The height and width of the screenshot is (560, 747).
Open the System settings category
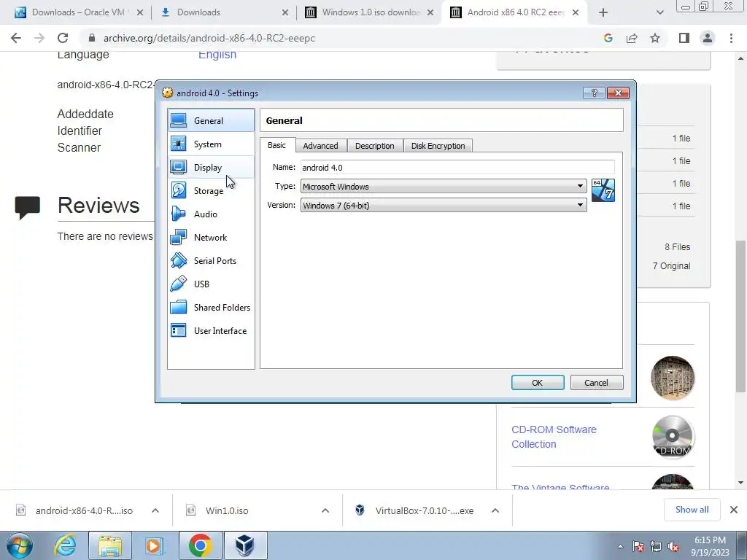pyautogui.click(x=211, y=144)
